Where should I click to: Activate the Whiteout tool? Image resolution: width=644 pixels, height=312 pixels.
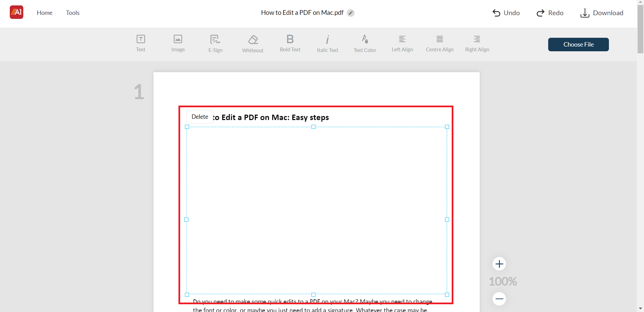click(x=253, y=43)
